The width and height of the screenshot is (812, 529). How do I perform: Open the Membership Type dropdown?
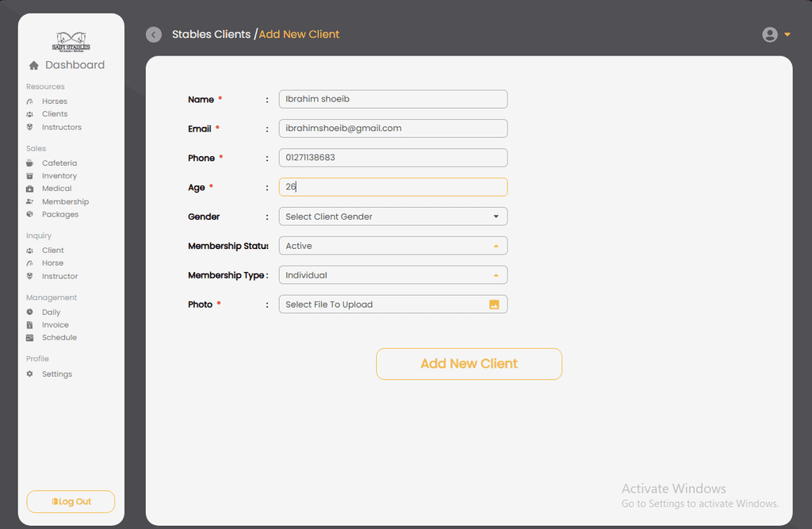click(x=393, y=275)
